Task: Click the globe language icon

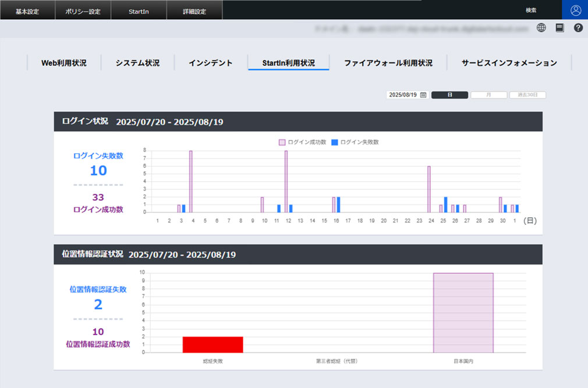Action: pos(541,27)
